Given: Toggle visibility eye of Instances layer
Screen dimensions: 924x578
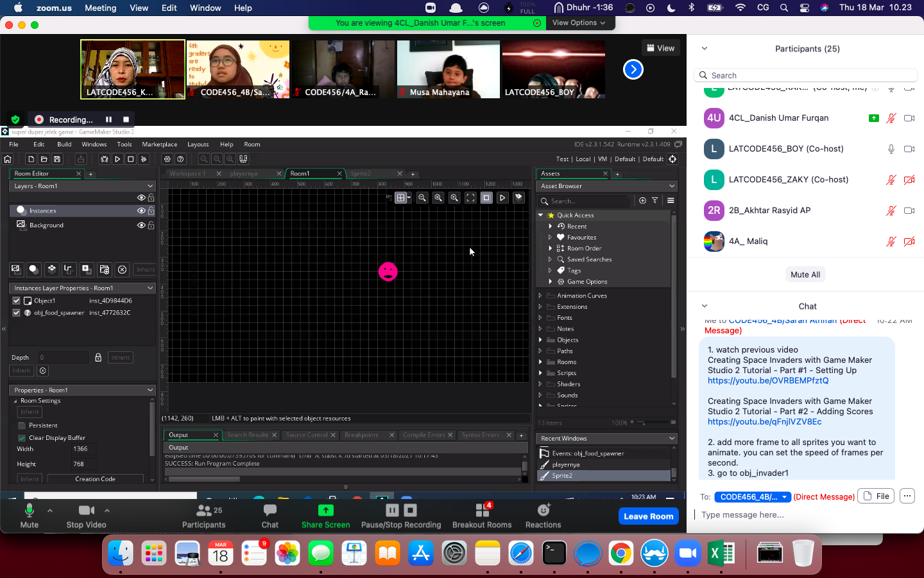Looking at the screenshot, I should pos(141,211).
